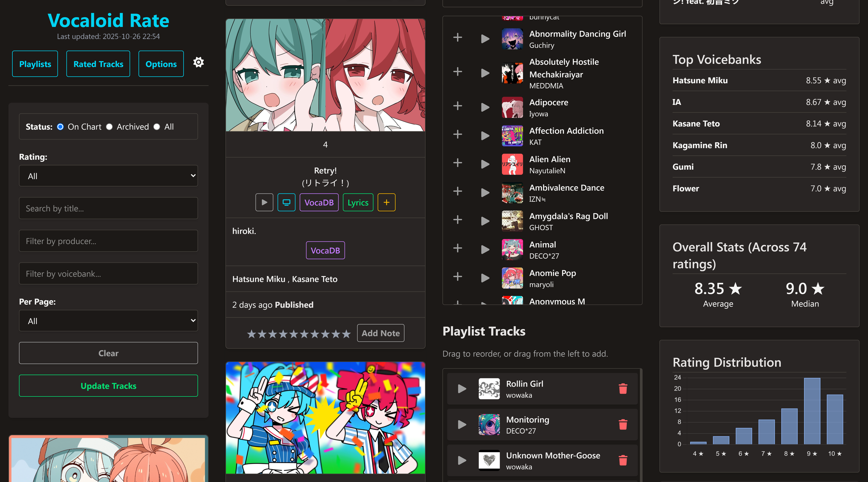This screenshot has height=482, width=868.
Task: Select the All status radio
Action: pyautogui.click(x=157, y=127)
